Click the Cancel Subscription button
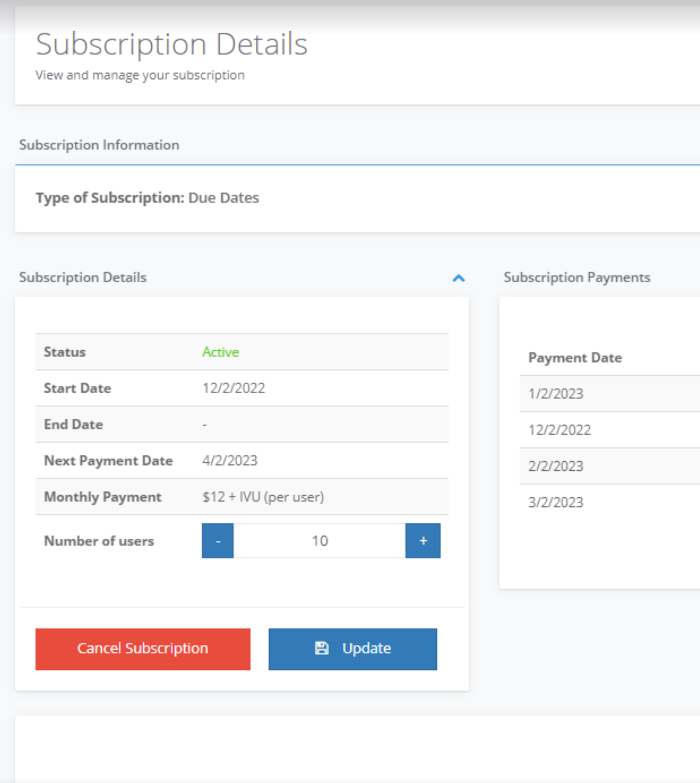The image size is (700, 783). click(143, 649)
